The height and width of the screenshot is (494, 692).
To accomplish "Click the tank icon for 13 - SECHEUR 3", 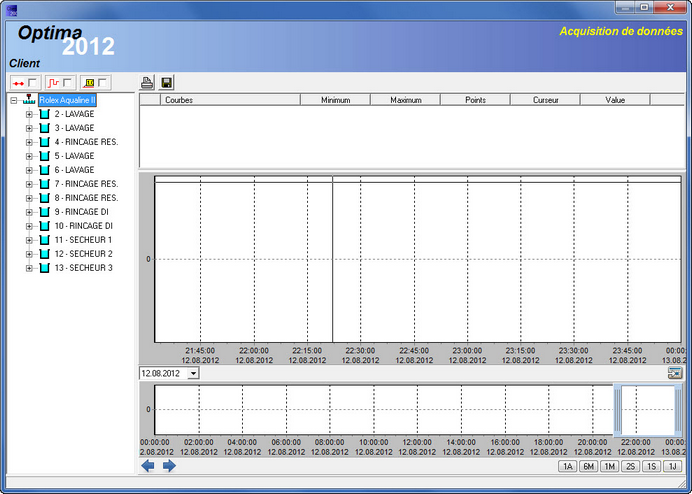I will click(44, 268).
